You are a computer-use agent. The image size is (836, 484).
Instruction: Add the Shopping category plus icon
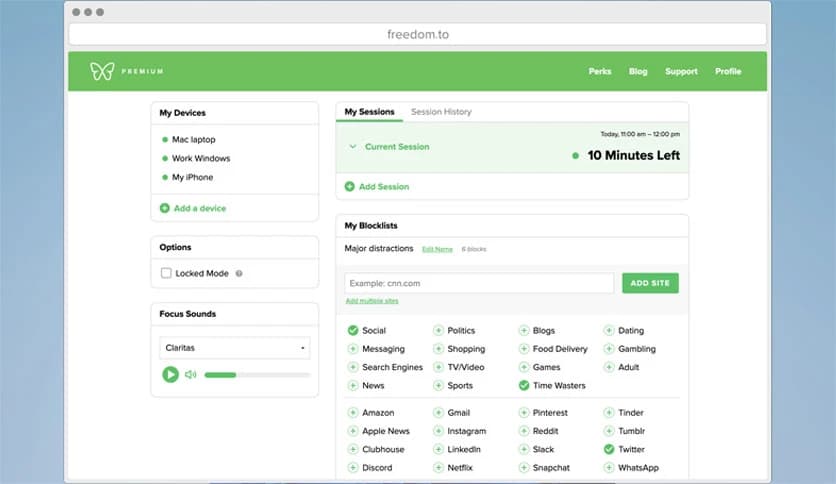coord(438,349)
